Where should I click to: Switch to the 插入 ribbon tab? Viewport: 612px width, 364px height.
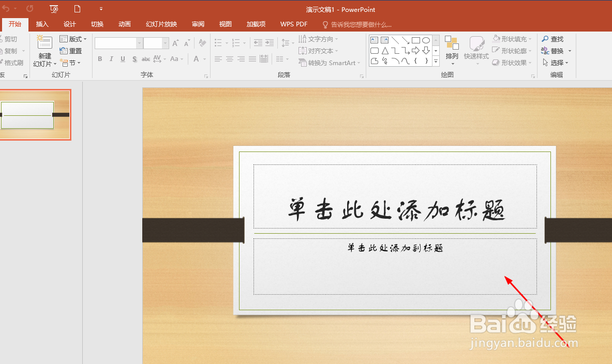click(42, 24)
